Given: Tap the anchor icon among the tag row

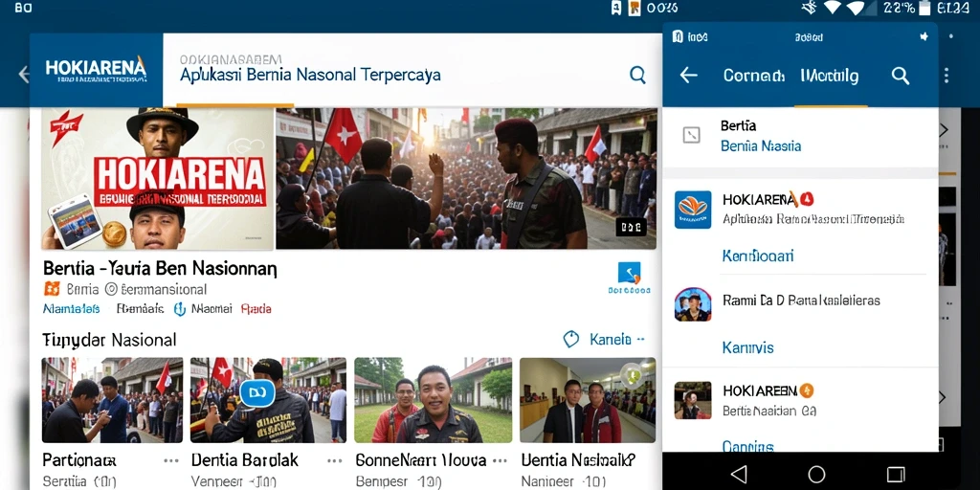Looking at the screenshot, I should point(179,309).
